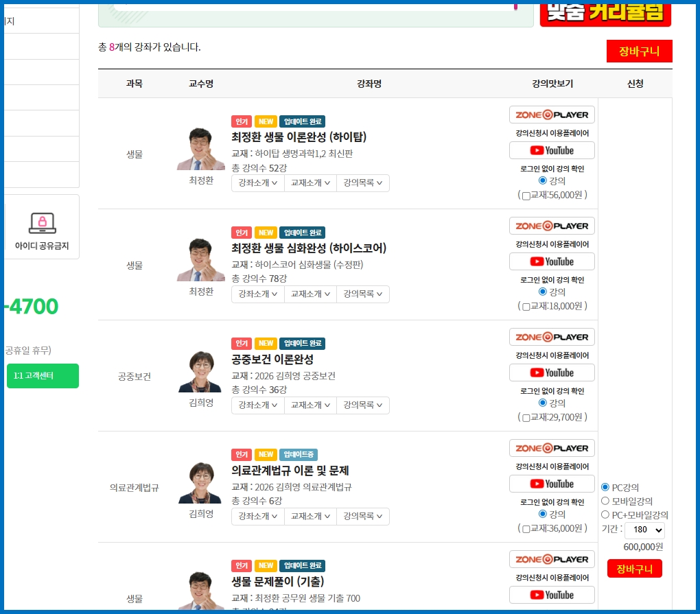This screenshot has height=614, width=700.
Task: Click the 강좌명 column header
Action: [x=369, y=84]
